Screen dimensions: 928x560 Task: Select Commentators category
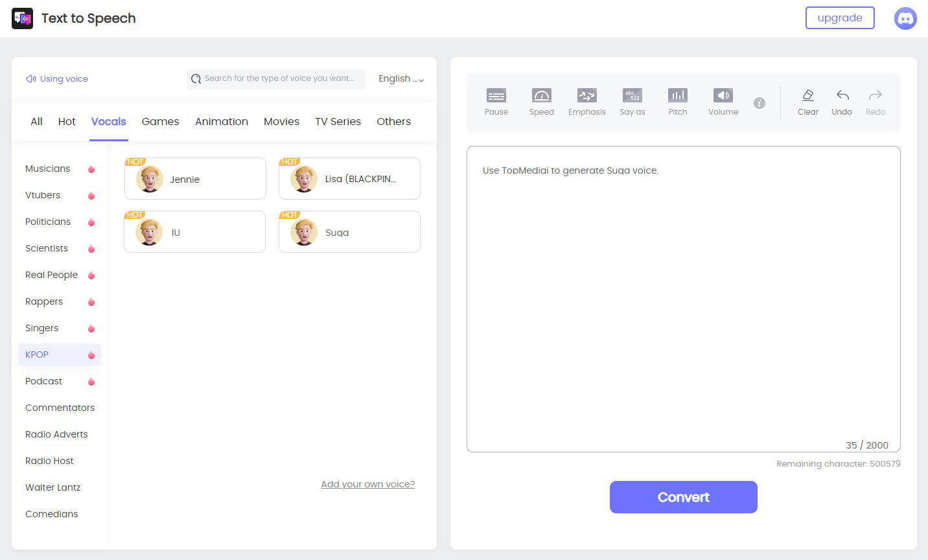point(60,408)
